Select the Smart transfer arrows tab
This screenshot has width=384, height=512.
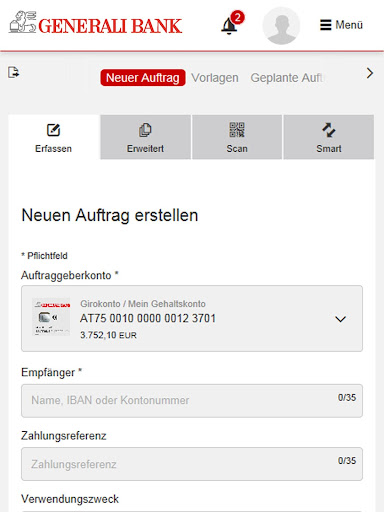pyautogui.click(x=329, y=137)
